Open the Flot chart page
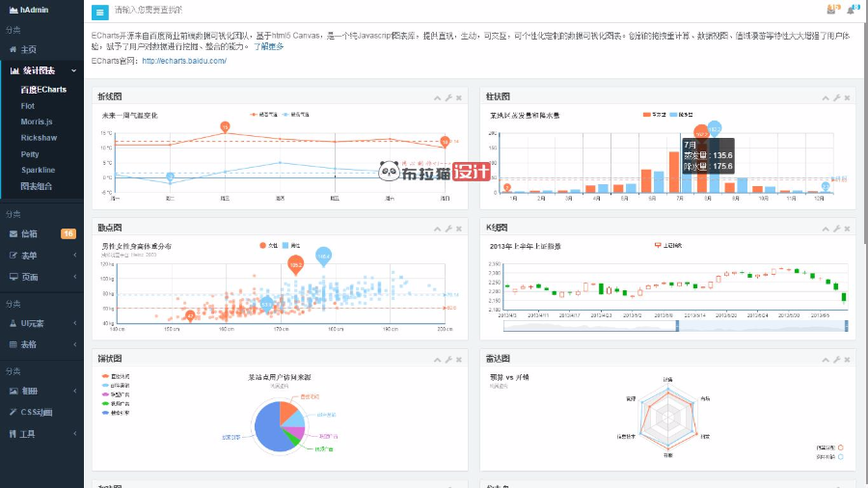Image resolution: width=868 pixels, height=488 pixels. pos(28,106)
